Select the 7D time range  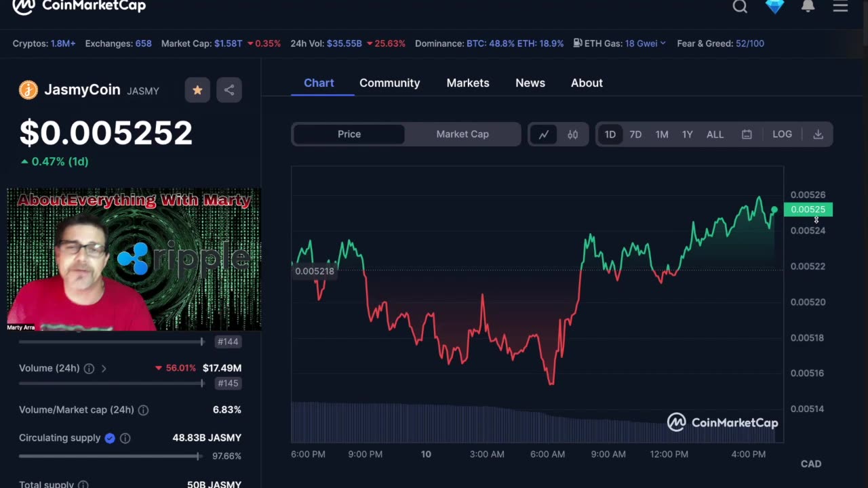[635, 134]
